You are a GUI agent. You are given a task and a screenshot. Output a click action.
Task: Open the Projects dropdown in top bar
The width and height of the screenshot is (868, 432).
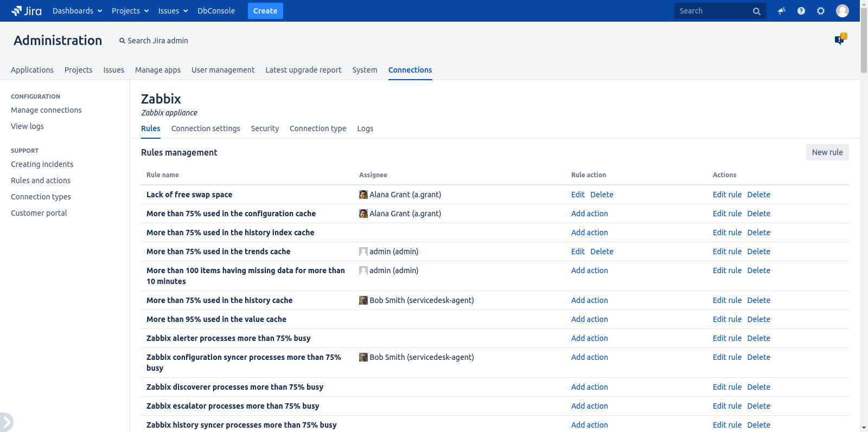click(130, 11)
